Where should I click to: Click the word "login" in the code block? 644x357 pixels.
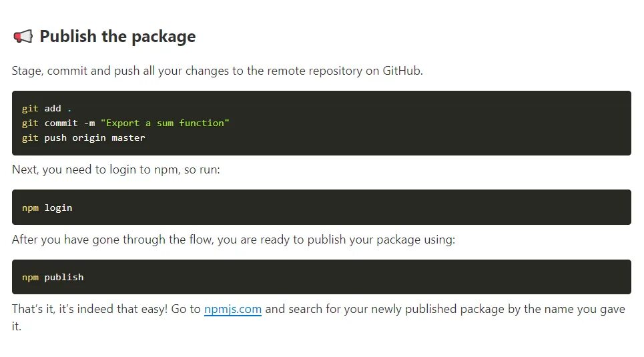pyautogui.click(x=59, y=208)
